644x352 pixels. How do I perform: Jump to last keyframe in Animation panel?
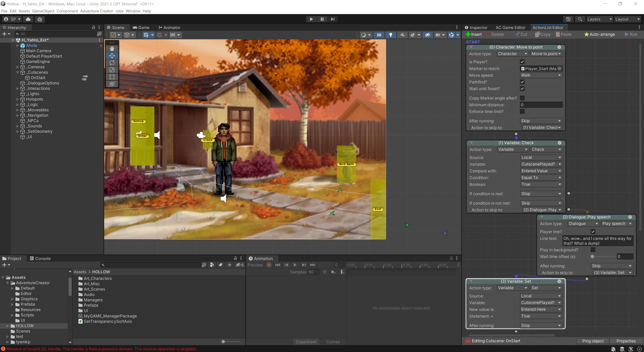pos(312,265)
